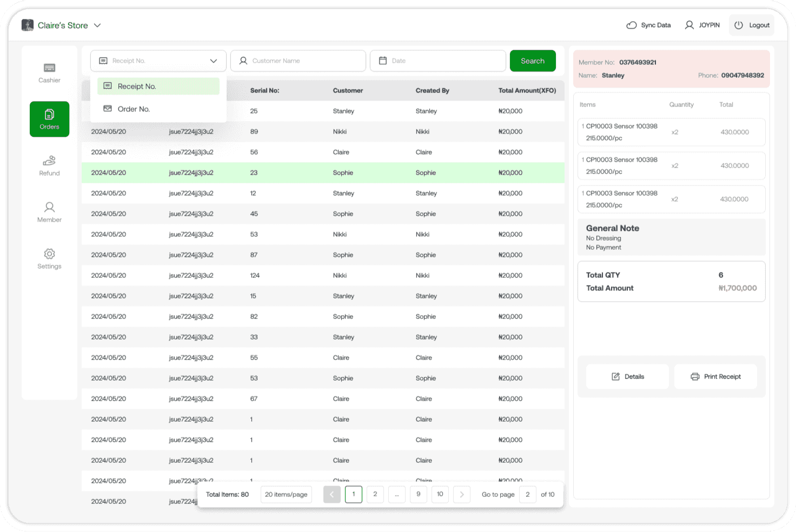
Task: Open the Cashier section icon
Action: coord(49,68)
